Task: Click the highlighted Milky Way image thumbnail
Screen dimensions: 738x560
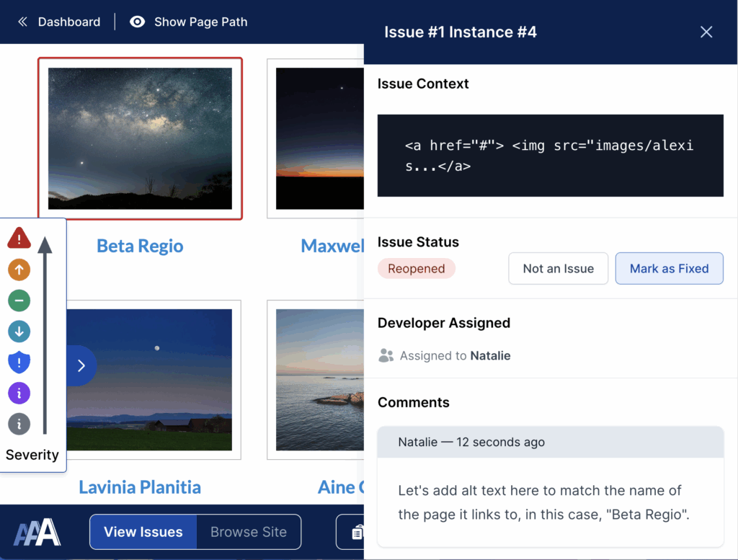Action: coord(140,138)
